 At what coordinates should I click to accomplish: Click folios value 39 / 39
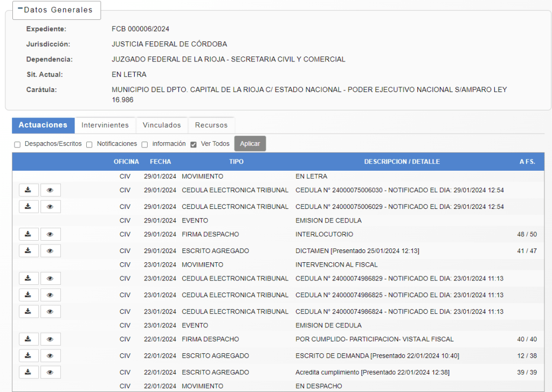pos(527,372)
